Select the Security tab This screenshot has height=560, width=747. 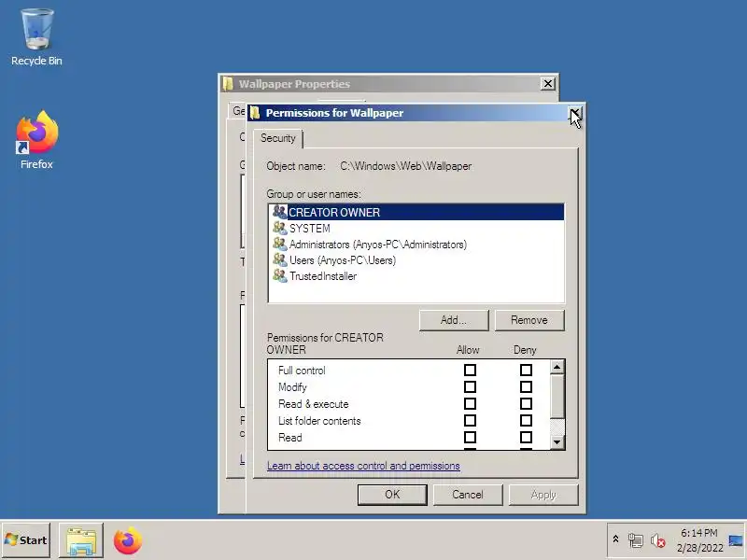click(277, 138)
